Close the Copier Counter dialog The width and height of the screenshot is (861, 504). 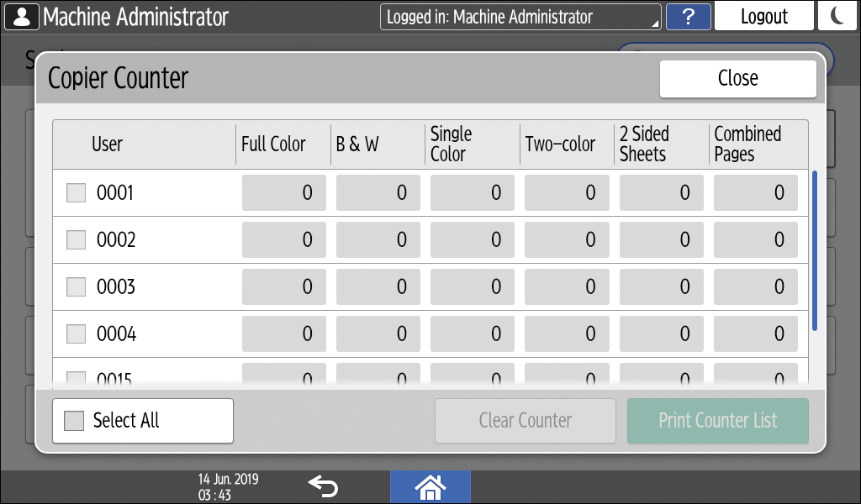737,78
